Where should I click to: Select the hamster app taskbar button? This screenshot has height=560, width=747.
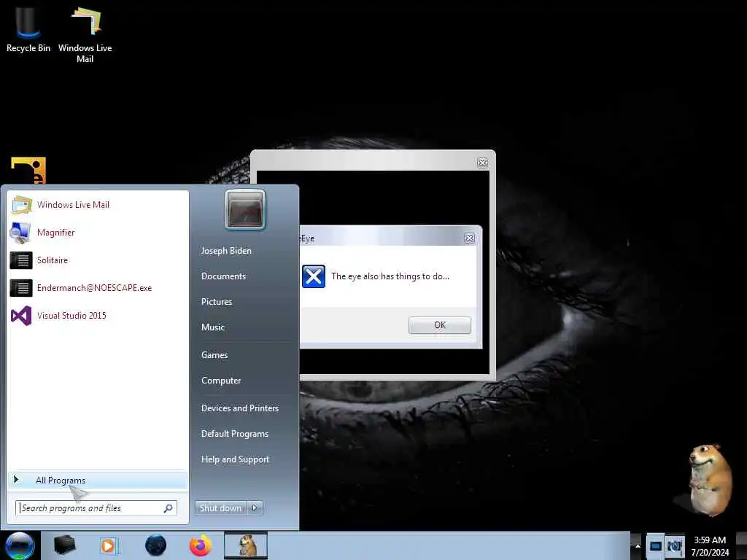click(x=246, y=545)
